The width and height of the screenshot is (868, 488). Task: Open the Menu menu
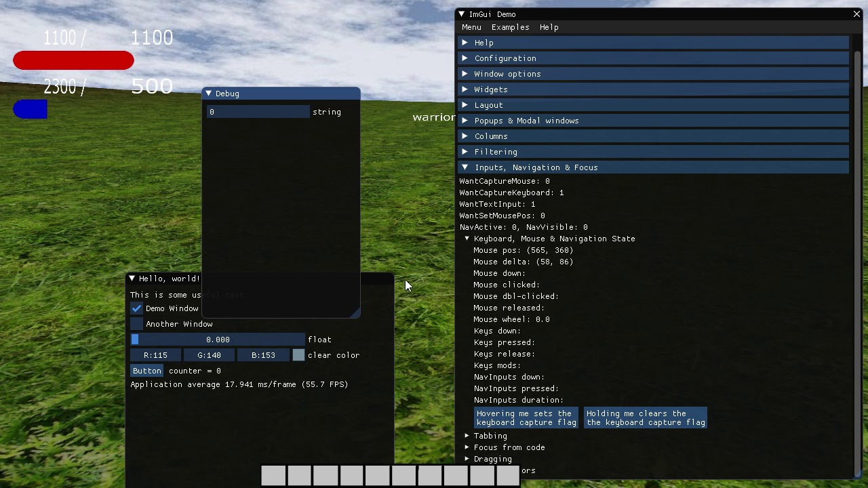471,27
